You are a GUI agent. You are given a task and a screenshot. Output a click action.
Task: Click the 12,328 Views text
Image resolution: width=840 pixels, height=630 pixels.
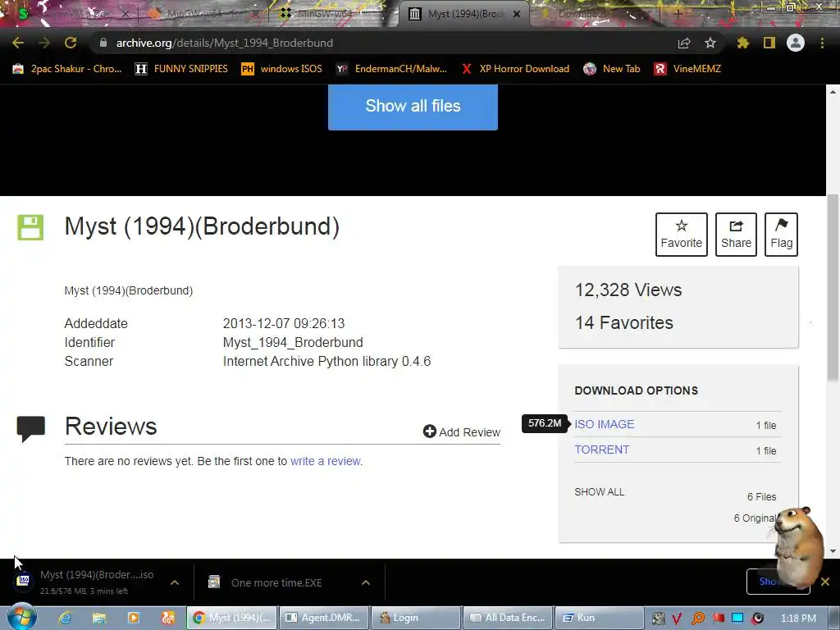point(628,290)
